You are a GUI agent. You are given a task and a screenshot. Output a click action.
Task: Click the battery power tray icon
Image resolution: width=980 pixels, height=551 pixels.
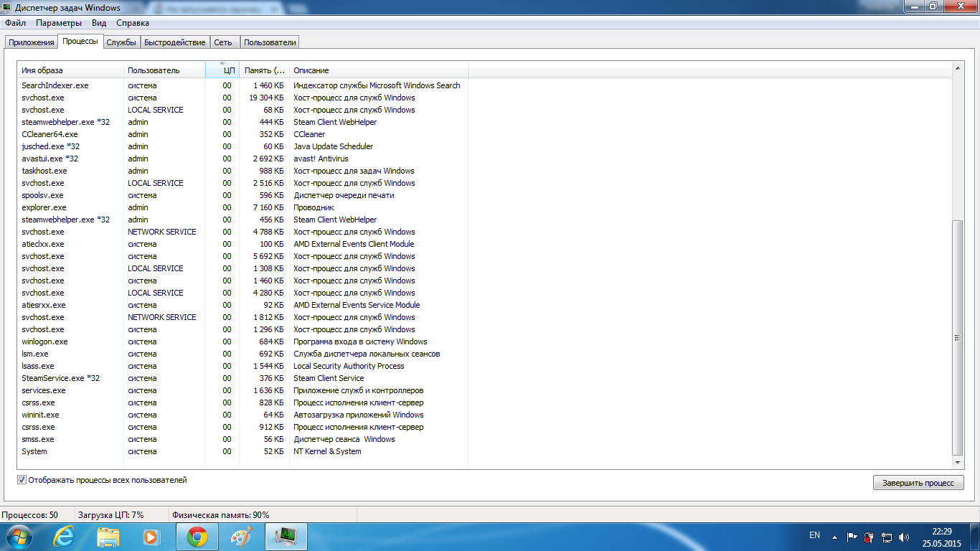[x=870, y=537]
